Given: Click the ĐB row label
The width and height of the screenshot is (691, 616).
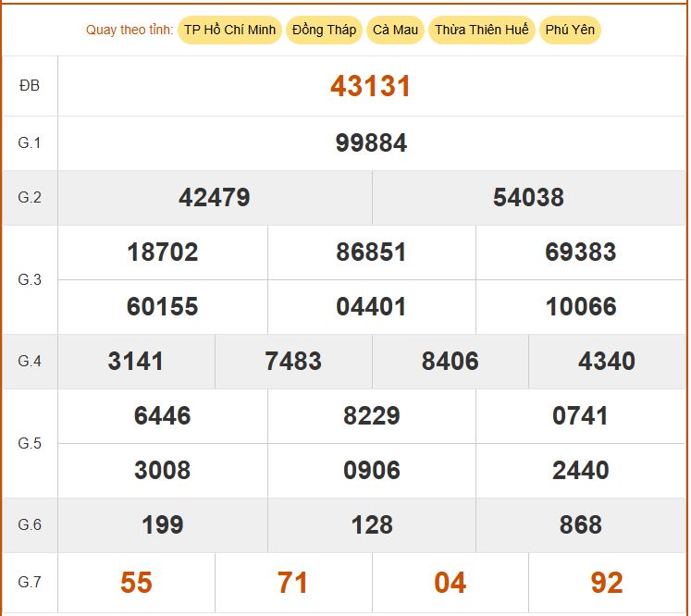Looking at the screenshot, I should pos(30,86).
